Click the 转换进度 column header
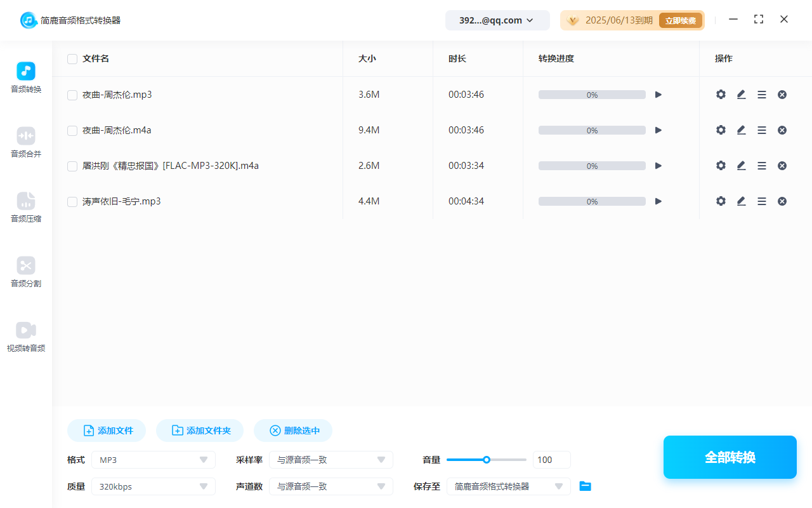 pos(556,58)
